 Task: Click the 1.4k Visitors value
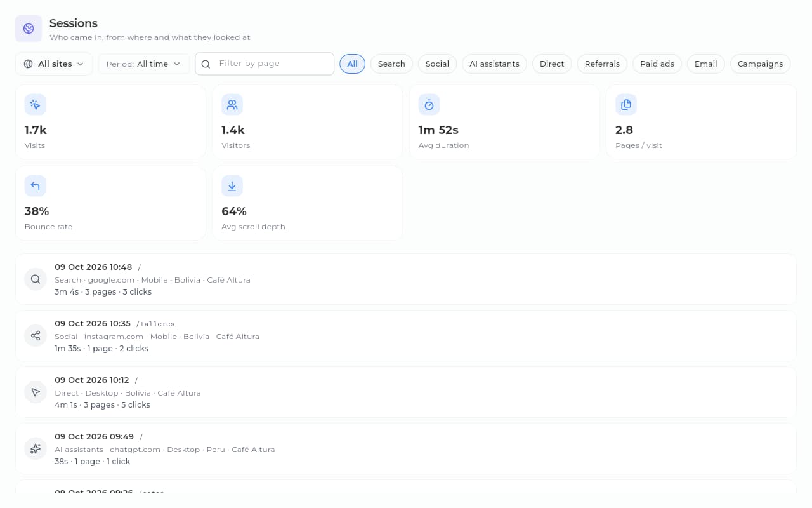(x=233, y=130)
